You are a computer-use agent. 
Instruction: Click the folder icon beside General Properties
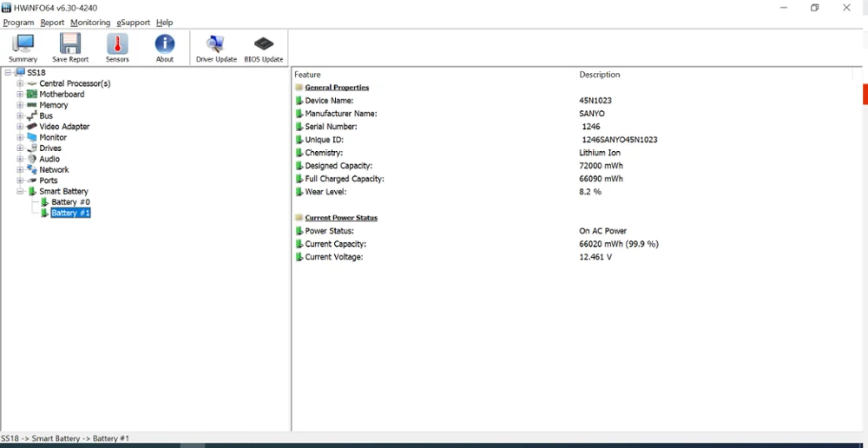click(299, 88)
